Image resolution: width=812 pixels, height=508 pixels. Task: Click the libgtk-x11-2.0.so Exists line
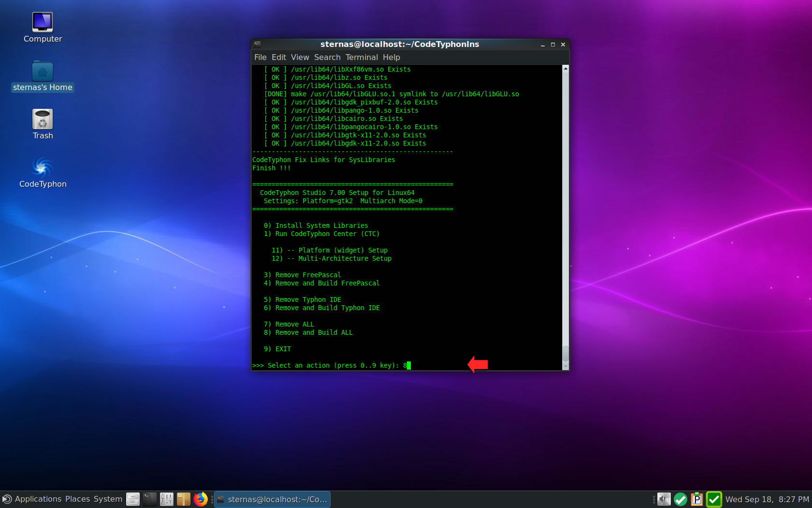pos(345,135)
